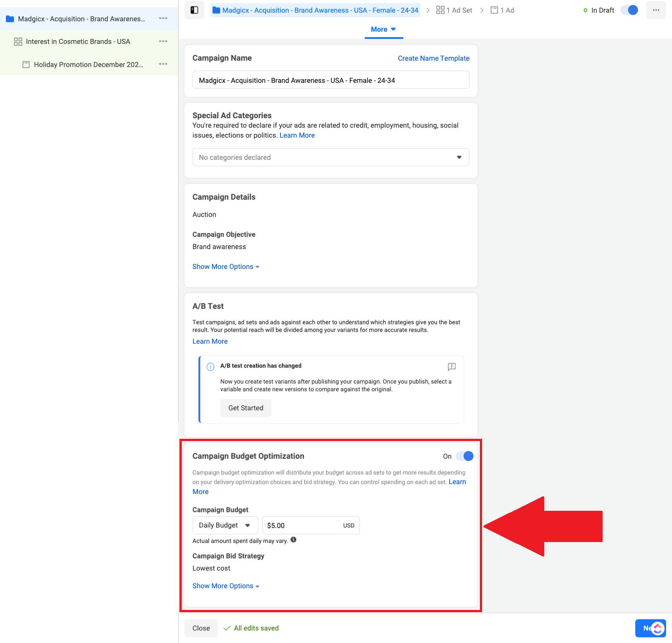Viewport: 672px width, 643px height.
Task: Toggle the In Draft campaign switch
Action: [x=629, y=10]
